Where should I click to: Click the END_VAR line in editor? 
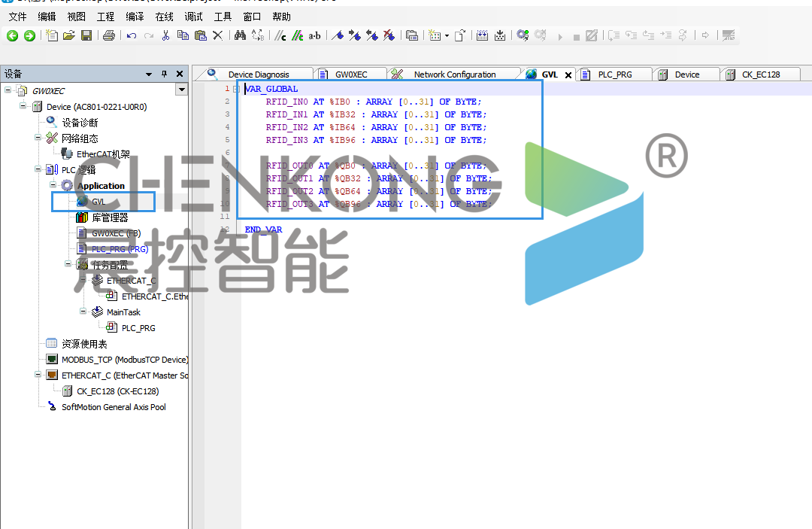pyautogui.click(x=263, y=230)
